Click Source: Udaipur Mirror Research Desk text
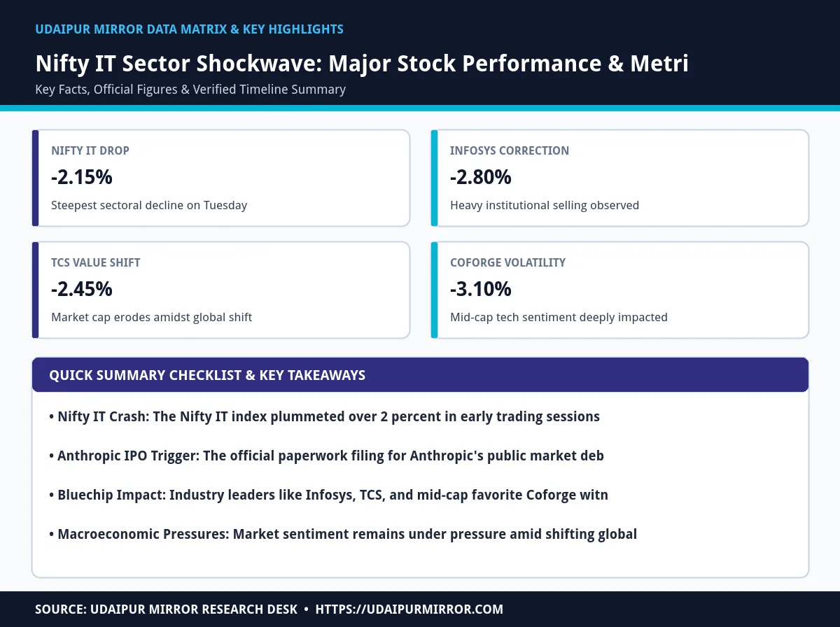The width and height of the screenshot is (840, 627). pos(167,610)
